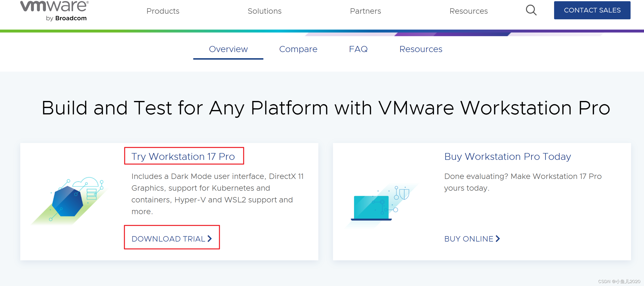Viewport: 644px width, 286px height.
Task: Click the Workstation Pro trial heptagon illustration
Action: coord(69,201)
